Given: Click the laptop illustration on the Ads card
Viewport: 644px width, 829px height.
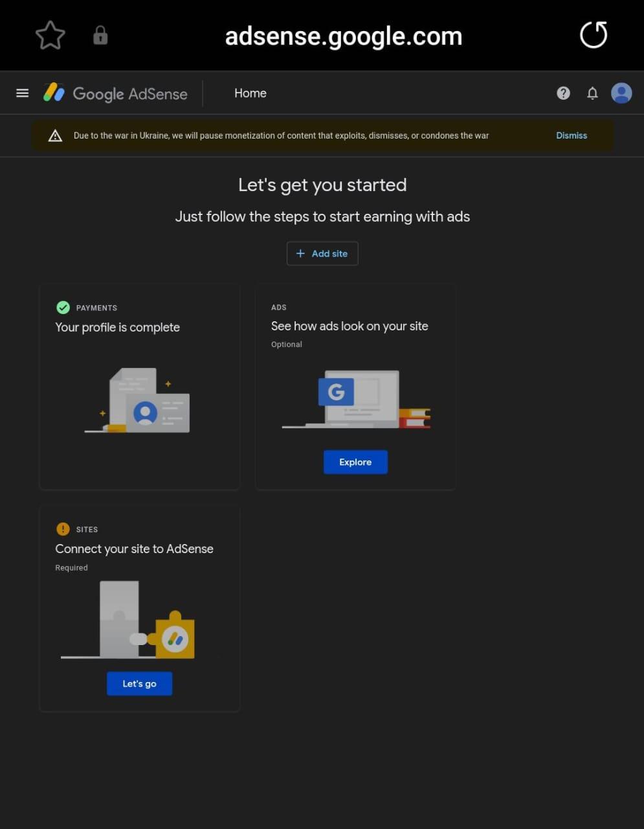Looking at the screenshot, I should [356, 398].
